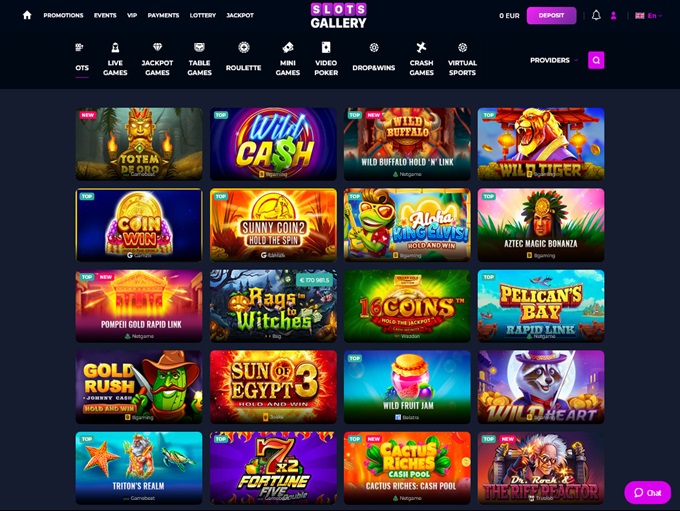Open the Mini Games icon
680x511 pixels.
click(x=288, y=47)
